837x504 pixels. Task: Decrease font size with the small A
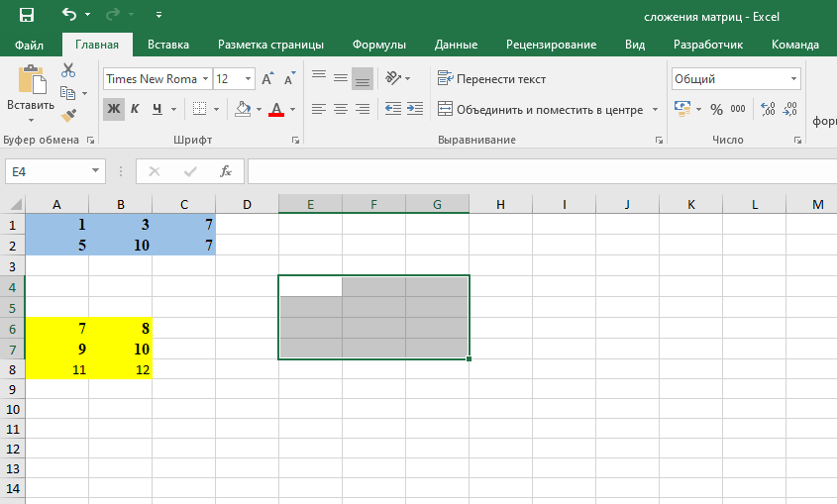[x=290, y=79]
